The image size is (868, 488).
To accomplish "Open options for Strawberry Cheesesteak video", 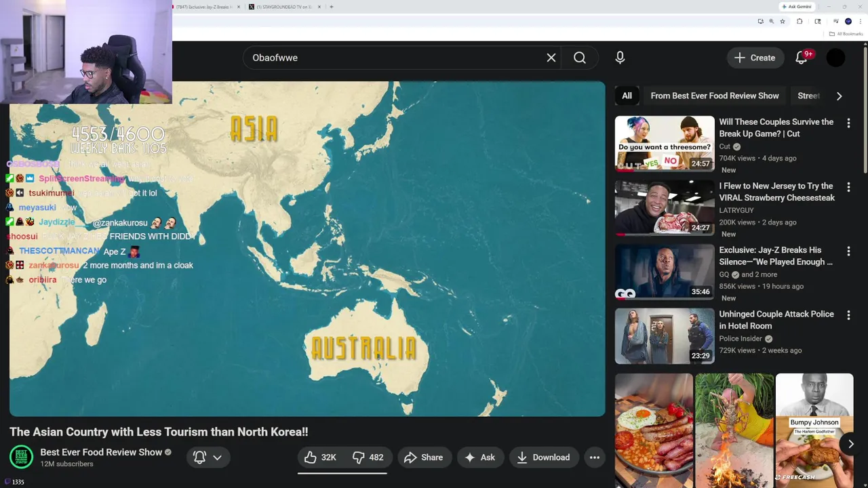I will [x=848, y=186].
